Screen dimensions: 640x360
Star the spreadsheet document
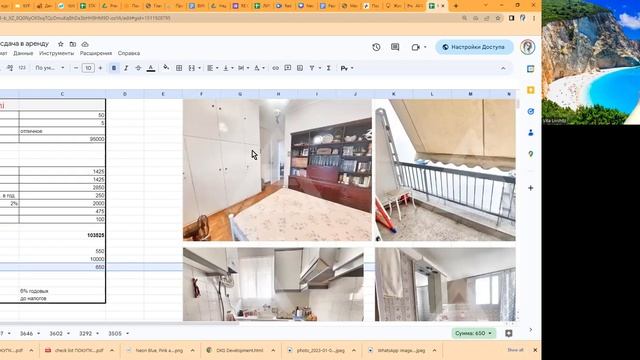click(x=60, y=44)
